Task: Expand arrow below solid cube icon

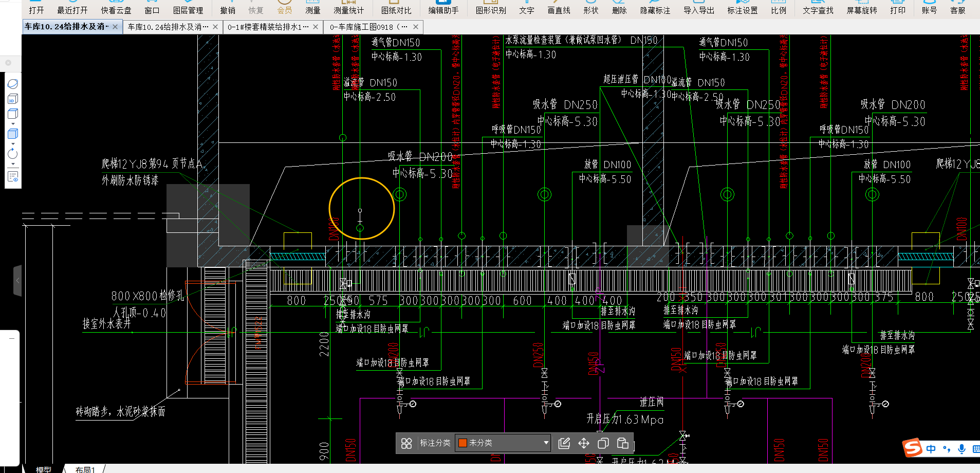Action: point(13,144)
